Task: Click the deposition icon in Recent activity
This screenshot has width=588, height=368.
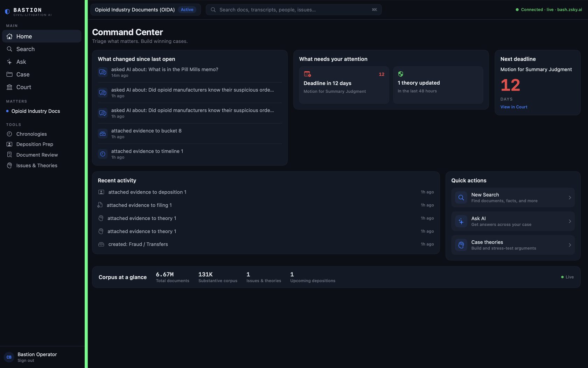Action: [101, 192]
